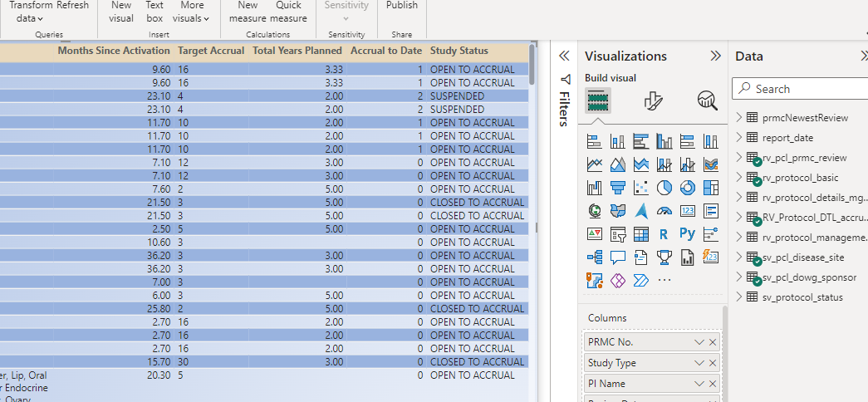Select the Donut chart visual
The height and width of the screenshot is (402, 868).
pos(688,188)
